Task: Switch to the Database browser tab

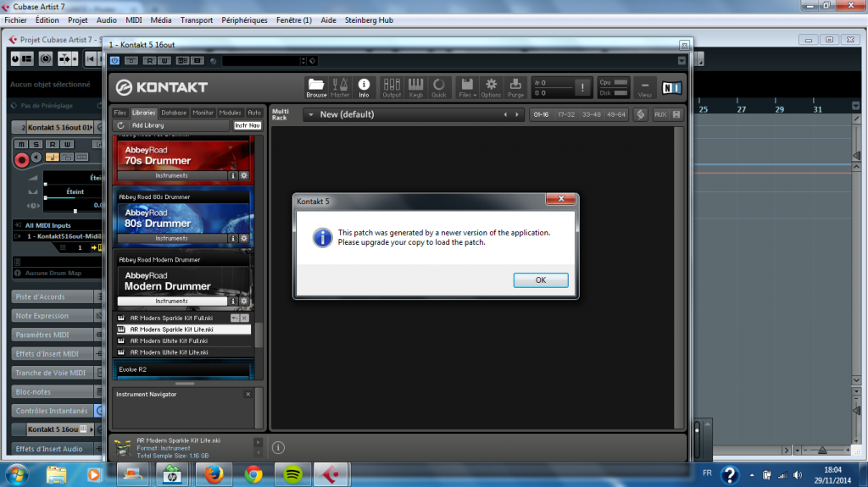Action: tap(173, 113)
